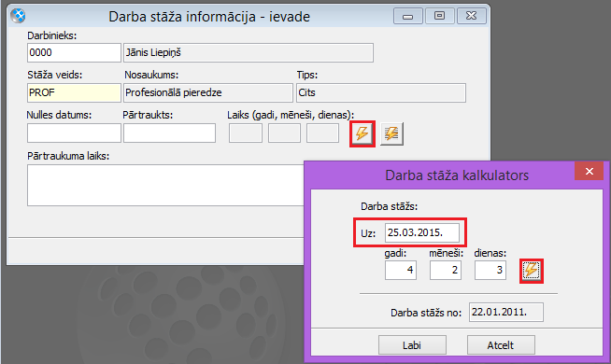Click the application icon in the title bar
This screenshot has width=611, height=364.
click(18, 16)
